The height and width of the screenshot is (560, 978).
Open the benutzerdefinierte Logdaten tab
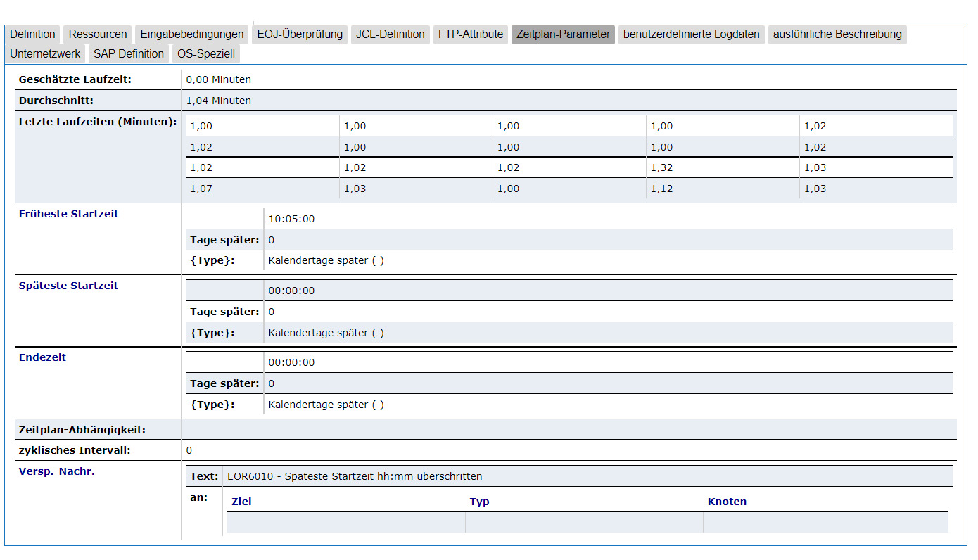[x=692, y=34]
